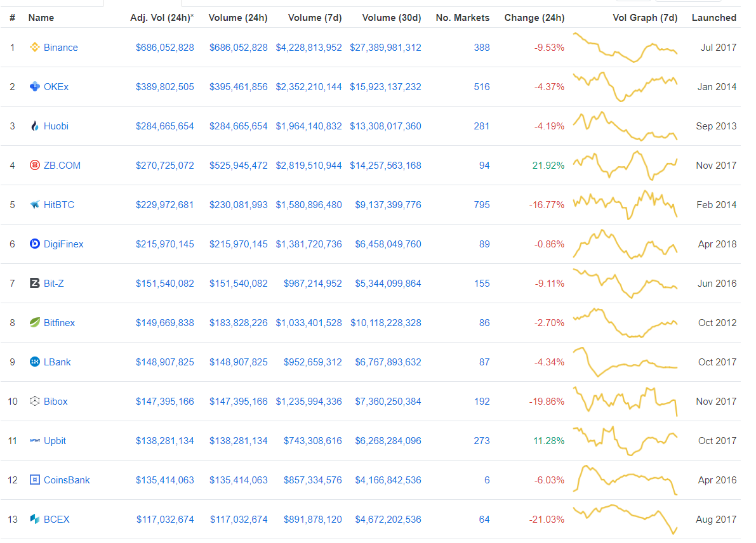Click HitBTC's 795 markets count
This screenshot has height=543, width=756.
pyautogui.click(x=481, y=205)
